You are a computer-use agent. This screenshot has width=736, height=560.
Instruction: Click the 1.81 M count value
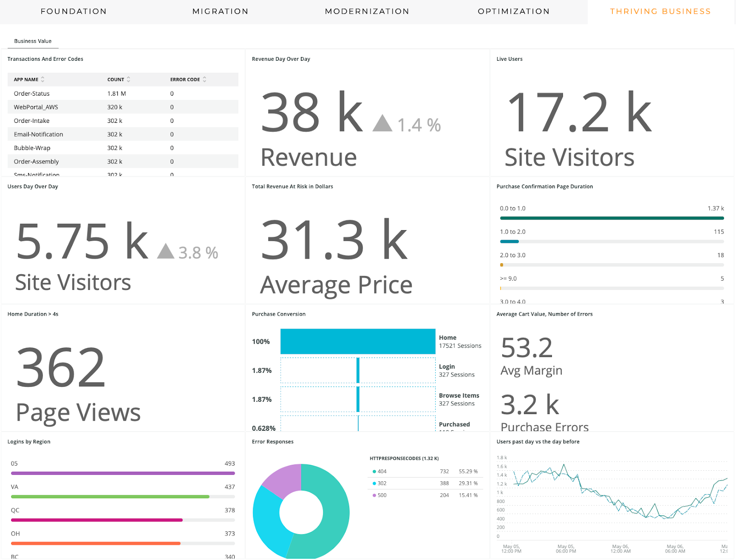click(x=116, y=93)
